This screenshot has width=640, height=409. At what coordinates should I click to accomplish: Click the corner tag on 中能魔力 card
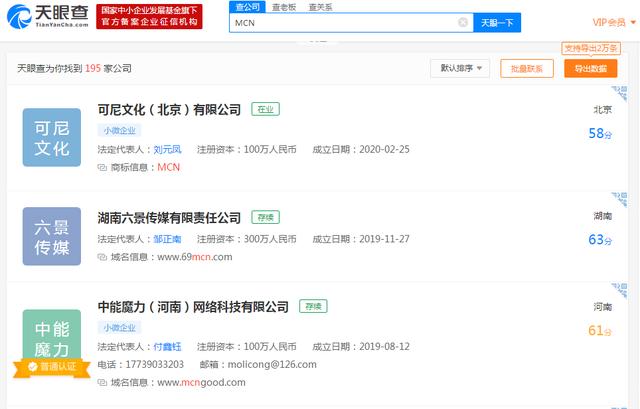click(x=620, y=289)
